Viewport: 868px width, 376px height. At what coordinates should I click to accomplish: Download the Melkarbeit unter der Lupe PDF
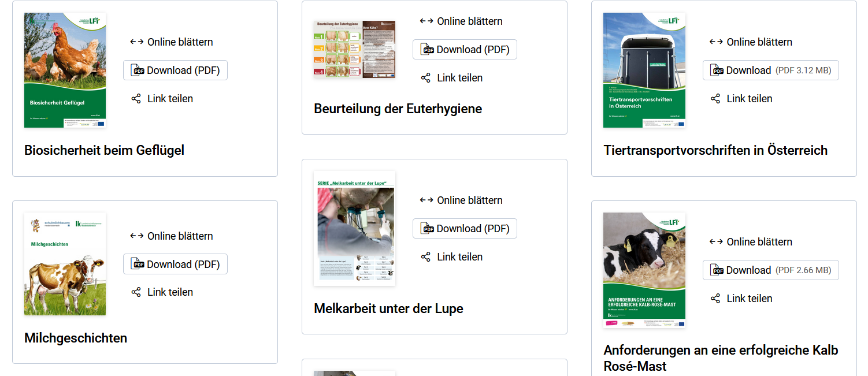pos(465,228)
